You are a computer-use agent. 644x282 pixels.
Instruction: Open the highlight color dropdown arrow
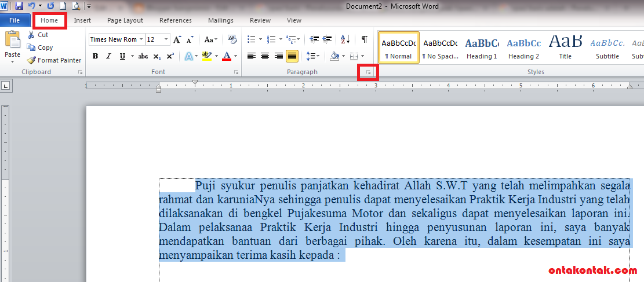216,56
